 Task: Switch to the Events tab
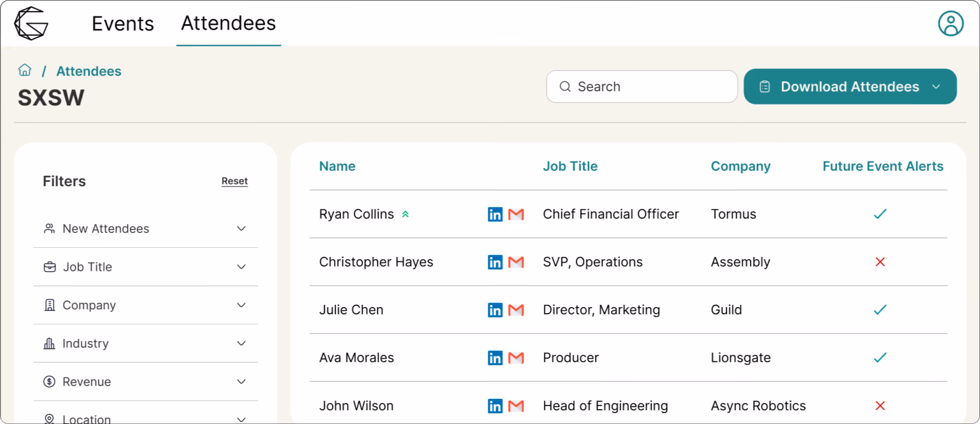point(123,24)
